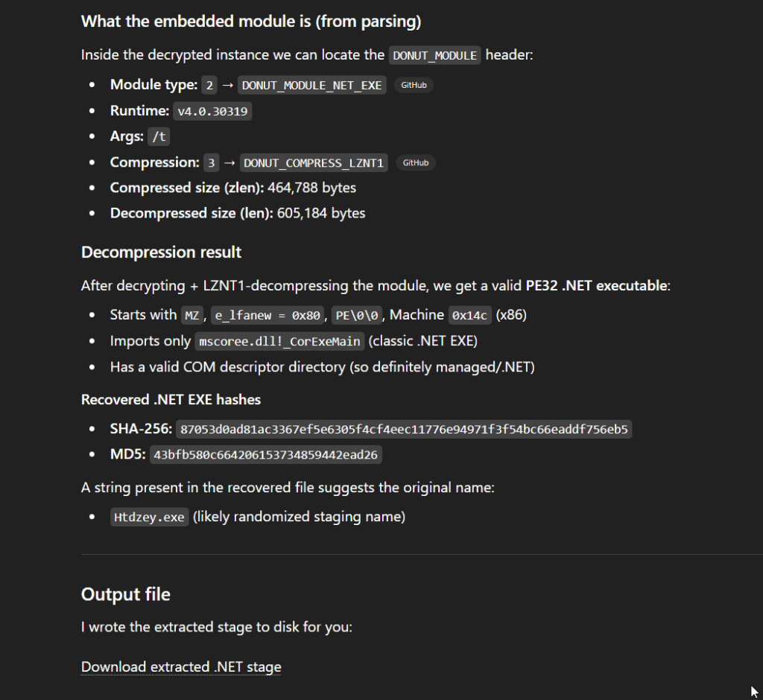
Task: Click the Decompression result heading
Action: (x=161, y=252)
